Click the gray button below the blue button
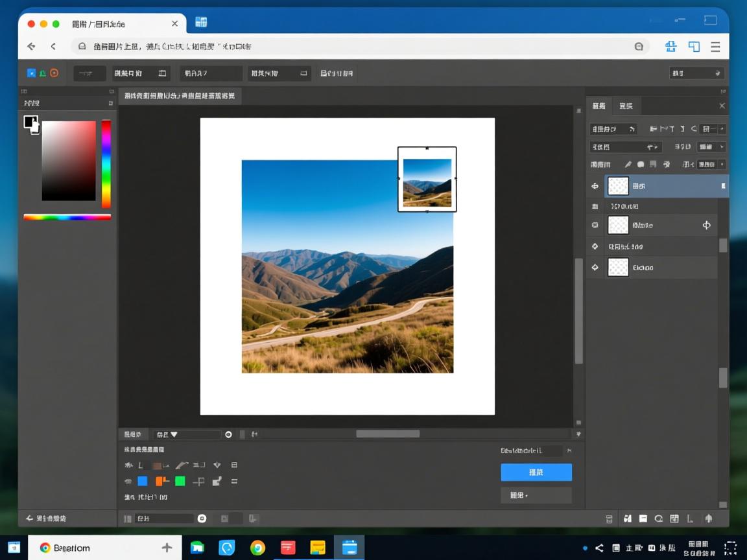Viewport: 747px width, 560px height. (536, 495)
